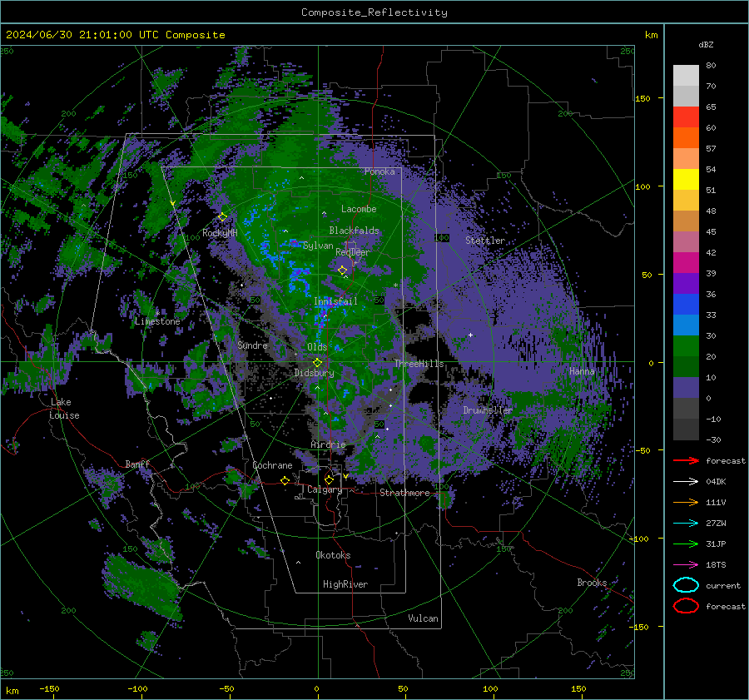Click the Banff label
The image size is (749, 700).
coord(137,464)
